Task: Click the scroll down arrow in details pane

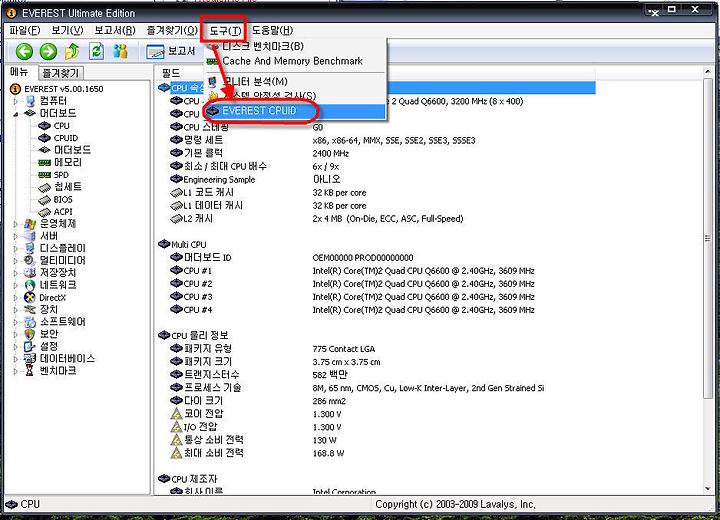Action: (707, 489)
